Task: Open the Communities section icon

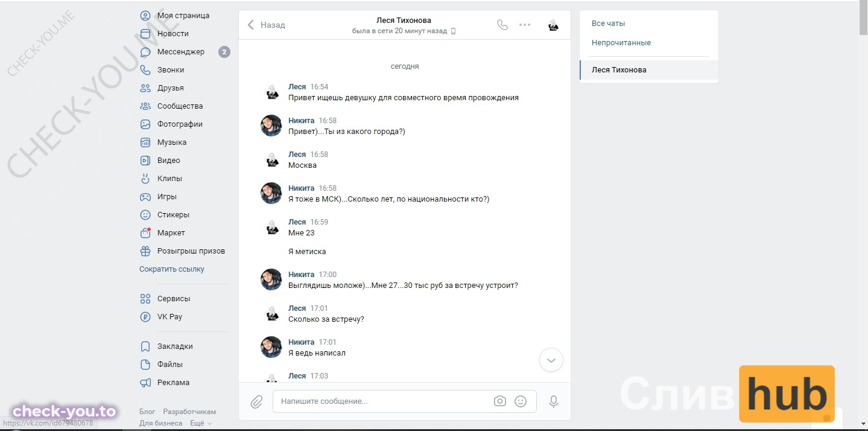Action: pos(145,106)
